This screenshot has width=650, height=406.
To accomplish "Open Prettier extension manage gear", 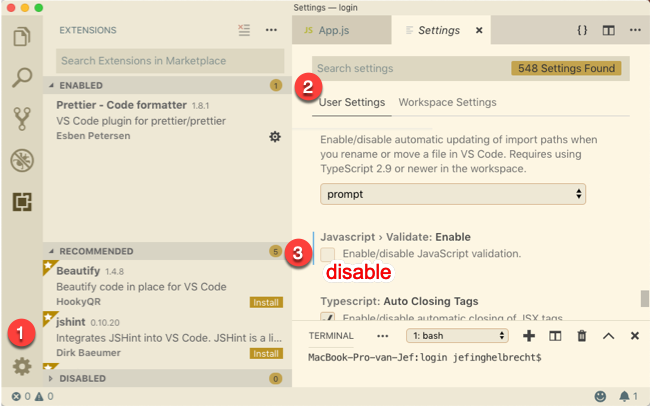I will 275,136.
